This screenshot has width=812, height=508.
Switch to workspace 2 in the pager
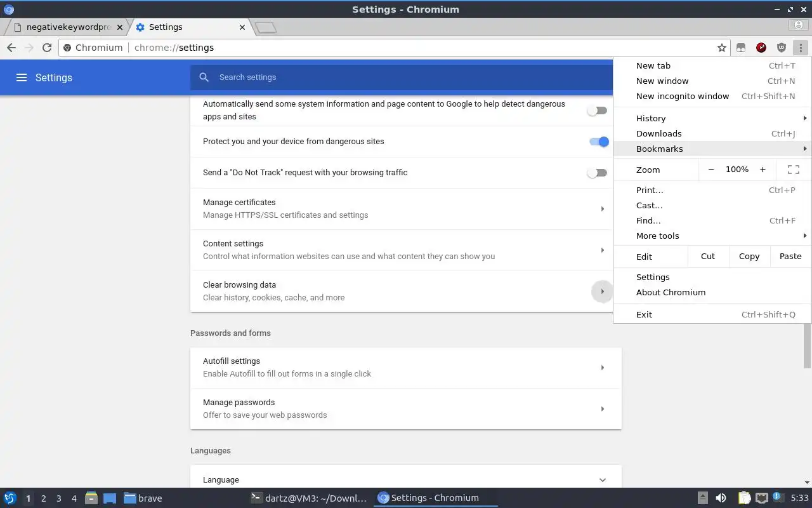pos(43,498)
